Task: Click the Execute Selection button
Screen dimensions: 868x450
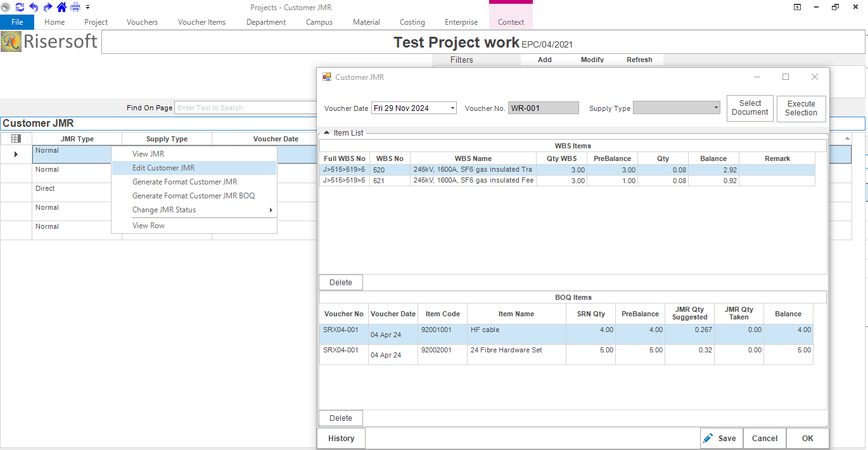Action: pyautogui.click(x=801, y=108)
